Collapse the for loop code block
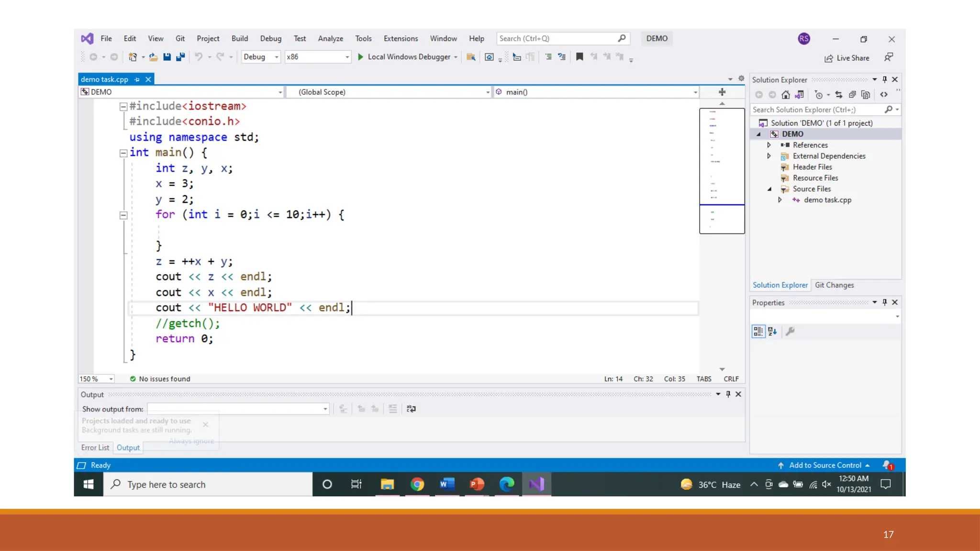The height and width of the screenshot is (551, 980). (123, 215)
